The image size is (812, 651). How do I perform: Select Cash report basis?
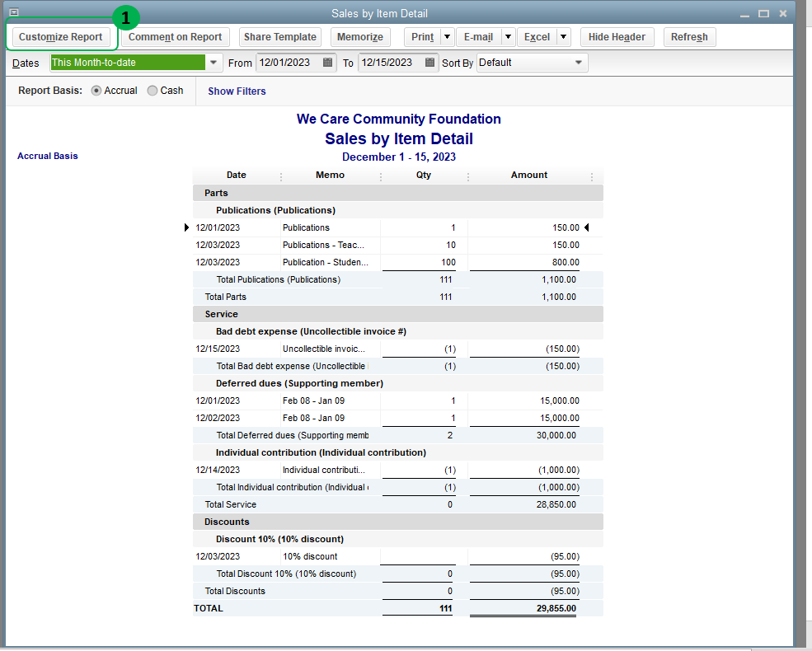[153, 91]
